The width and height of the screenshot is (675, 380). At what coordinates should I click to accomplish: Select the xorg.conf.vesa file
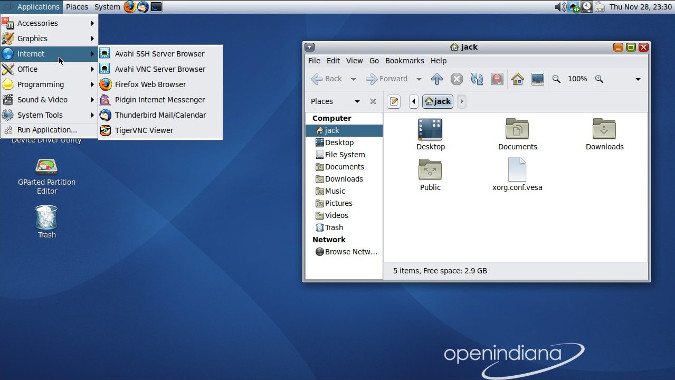517,174
